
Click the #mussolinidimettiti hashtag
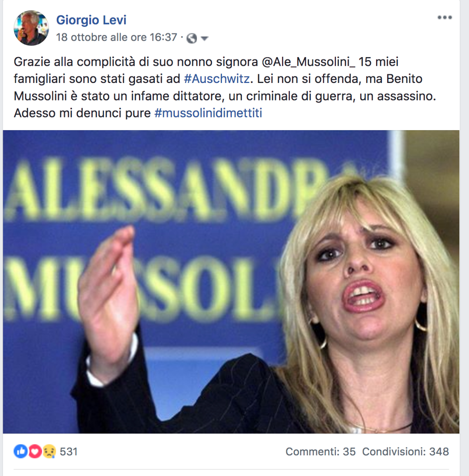208,113
